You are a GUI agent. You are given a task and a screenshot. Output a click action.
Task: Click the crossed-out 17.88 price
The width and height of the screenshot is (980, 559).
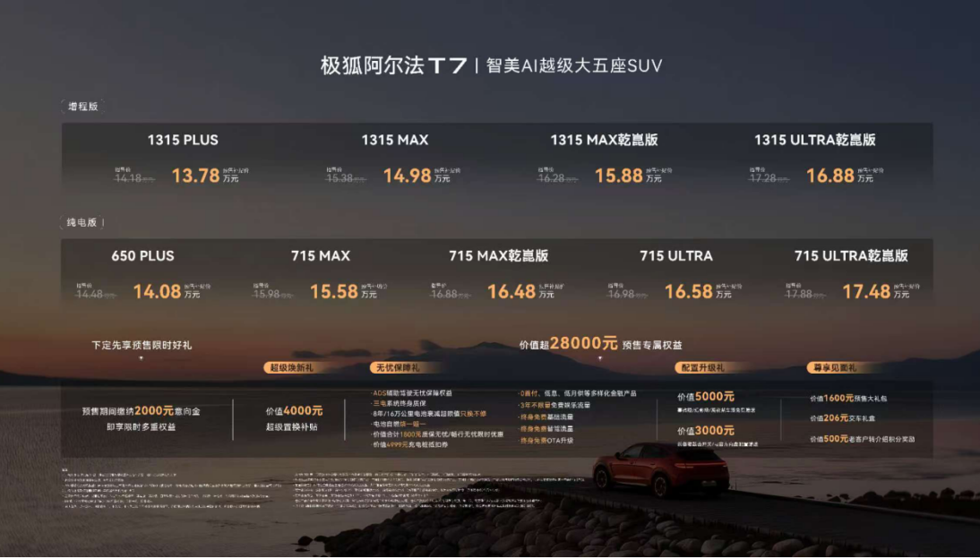(x=804, y=294)
